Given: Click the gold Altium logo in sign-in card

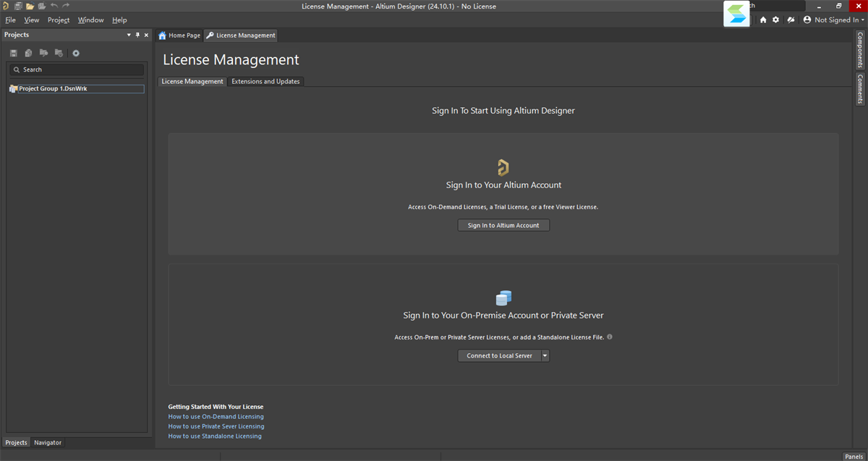Looking at the screenshot, I should (x=503, y=168).
